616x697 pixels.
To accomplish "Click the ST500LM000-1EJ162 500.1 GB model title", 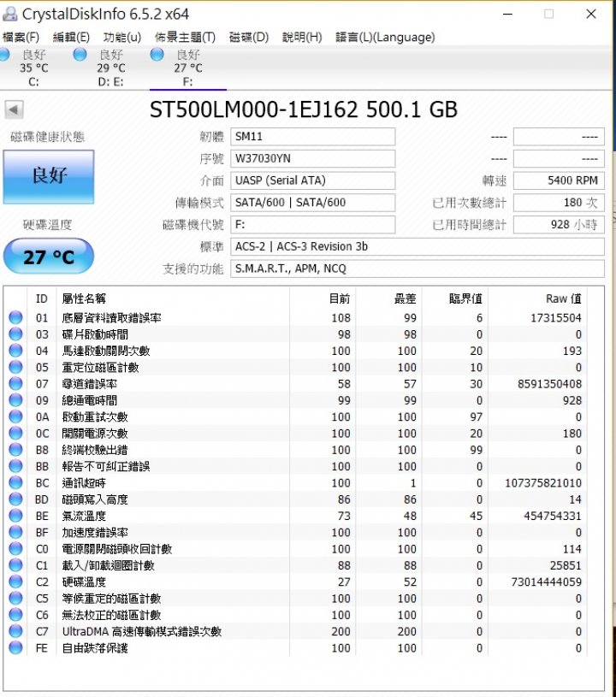I will [x=304, y=109].
